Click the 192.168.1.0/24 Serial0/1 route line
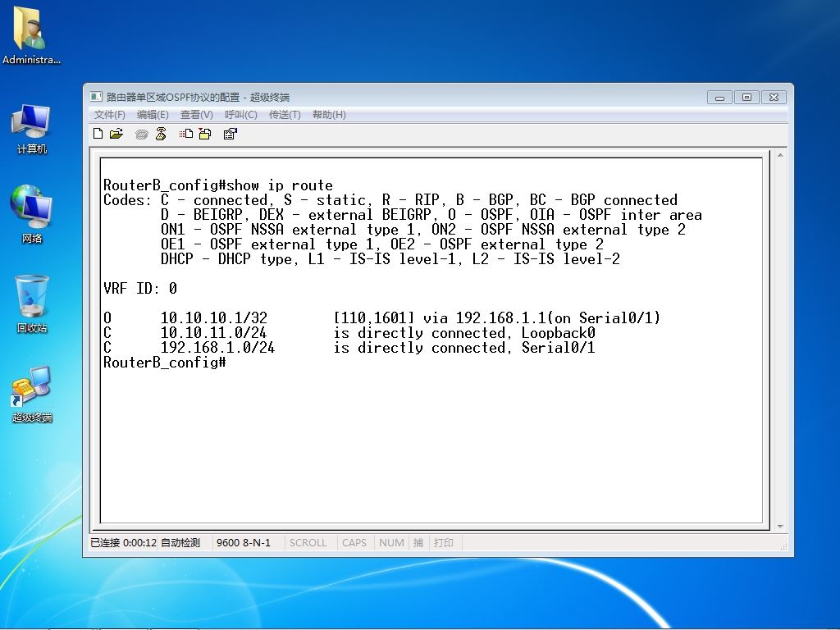The width and height of the screenshot is (840, 630). click(x=349, y=348)
